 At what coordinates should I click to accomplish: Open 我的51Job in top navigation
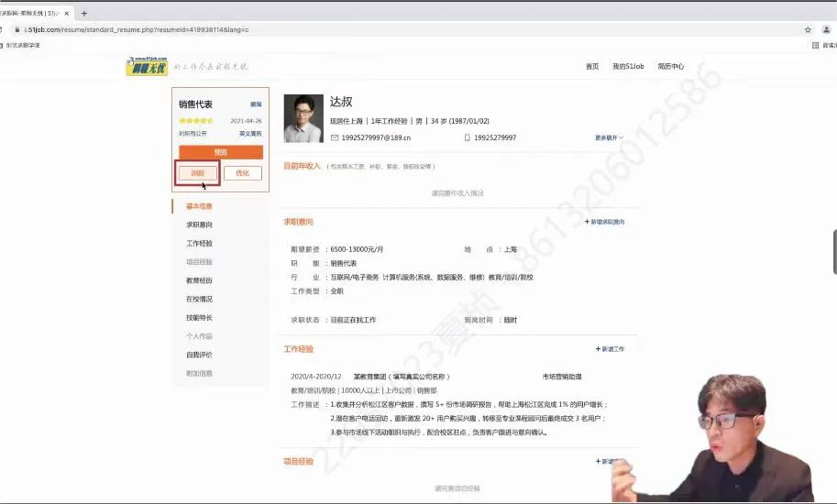pyautogui.click(x=628, y=67)
